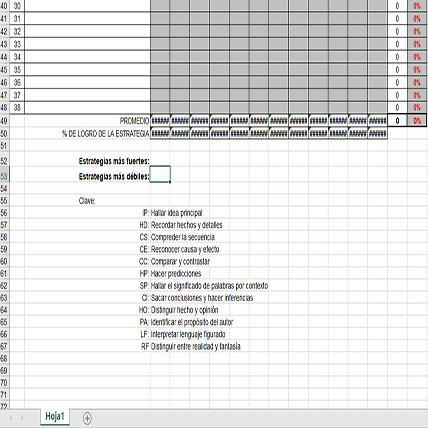Screen dimensions: 428x428
Task: Go to previous sheet navigation arrow
Action: [x=11, y=418]
